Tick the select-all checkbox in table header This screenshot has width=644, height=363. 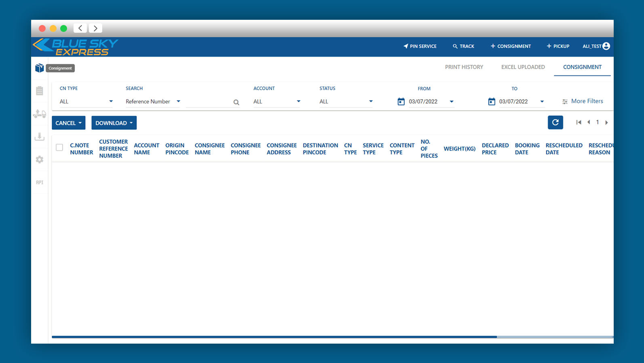[x=59, y=147]
